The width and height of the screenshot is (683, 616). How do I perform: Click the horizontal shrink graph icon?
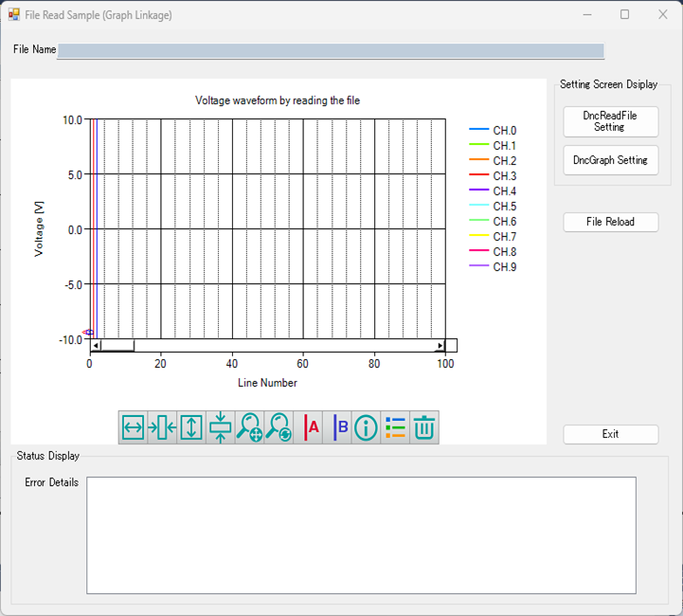tap(162, 427)
